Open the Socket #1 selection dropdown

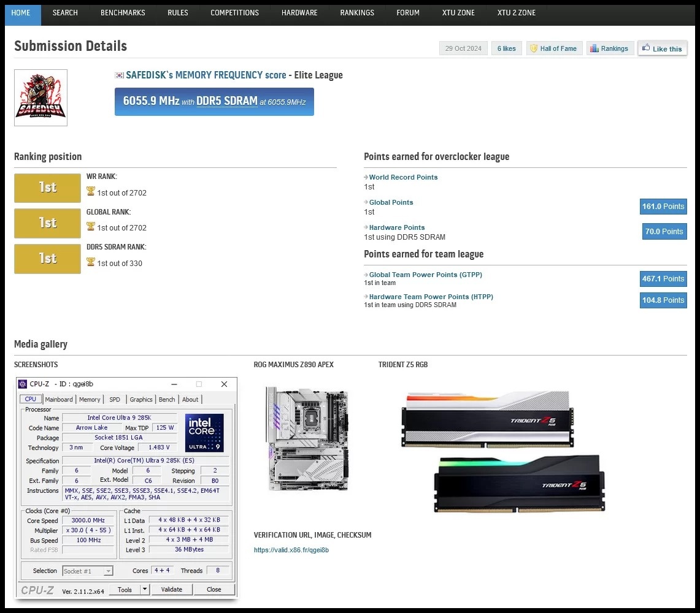(88, 571)
